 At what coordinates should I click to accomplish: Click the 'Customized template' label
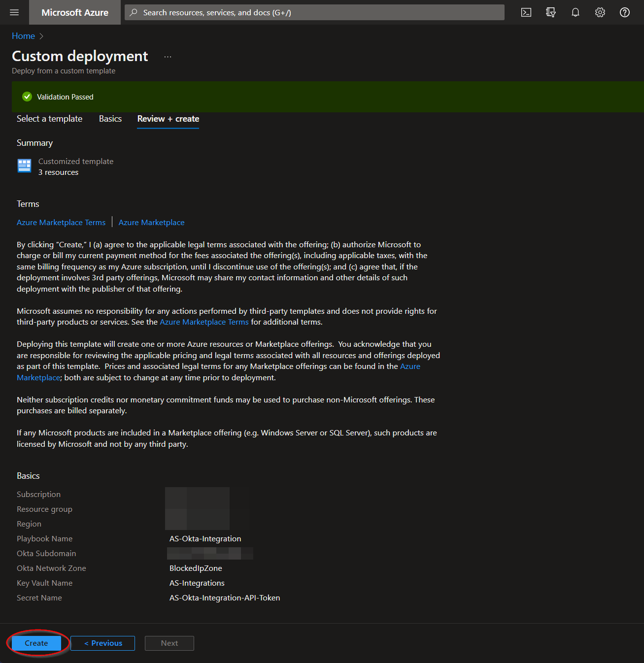coord(76,162)
